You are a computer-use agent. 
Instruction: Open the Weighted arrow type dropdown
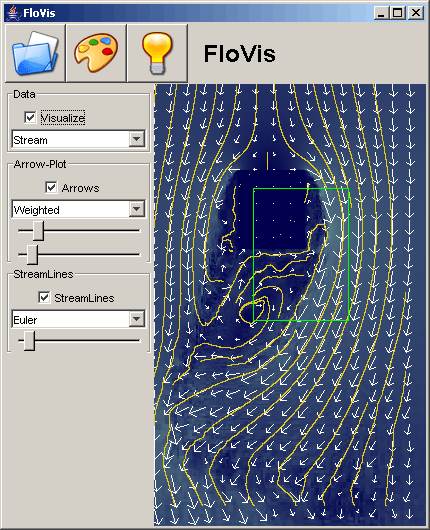(x=137, y=209)
